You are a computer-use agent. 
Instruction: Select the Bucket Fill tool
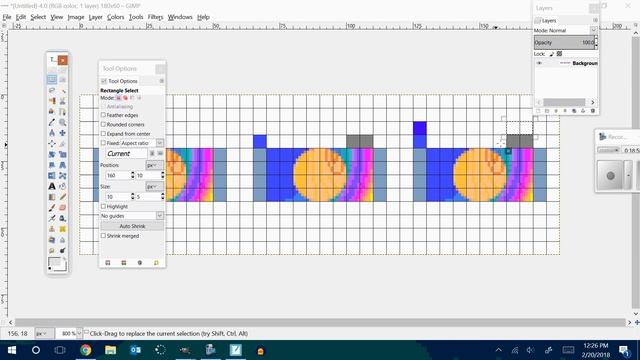click(x=62, y=186)
